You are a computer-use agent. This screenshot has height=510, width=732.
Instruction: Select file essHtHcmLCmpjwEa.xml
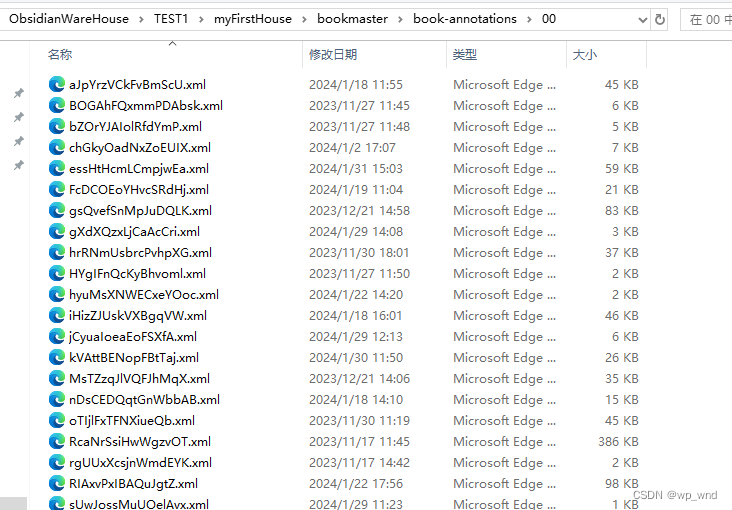pyautogui.click(x=139, y=169)
